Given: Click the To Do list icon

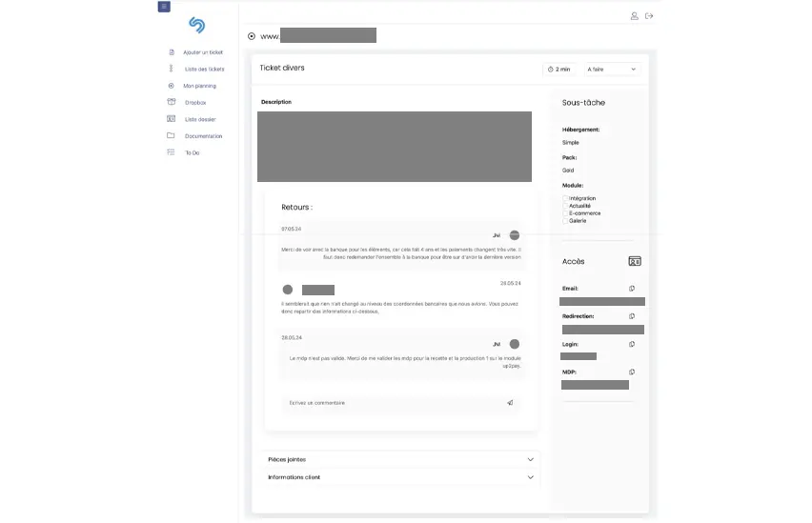Looking at the screenshot, I should pyautogui.click(x=171, y=152).
